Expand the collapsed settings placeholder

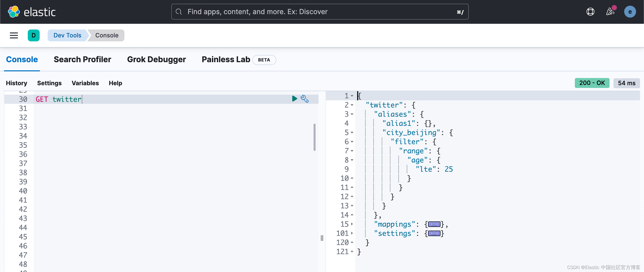tap(434, 234)
